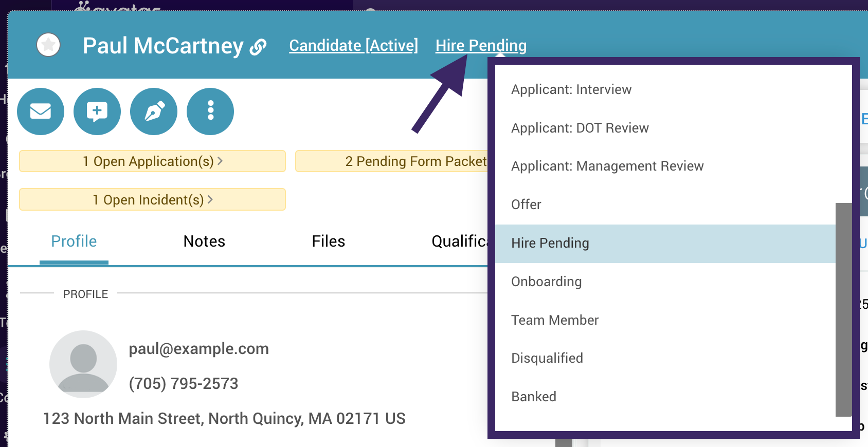
Task: Click the pen signature icon button
Action: pyautogui.click(x=154, y=111)
